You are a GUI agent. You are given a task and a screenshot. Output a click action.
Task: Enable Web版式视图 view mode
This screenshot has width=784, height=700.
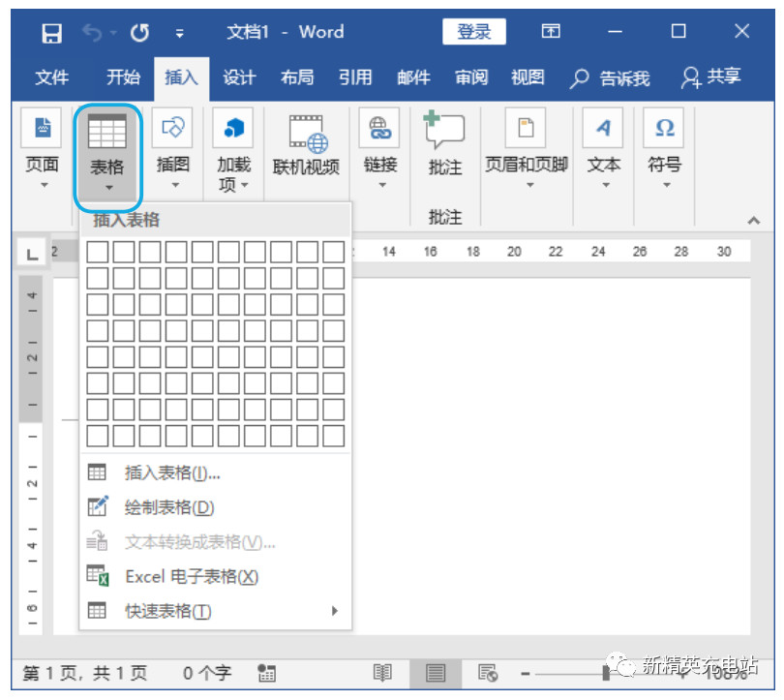tap(489, 672)
